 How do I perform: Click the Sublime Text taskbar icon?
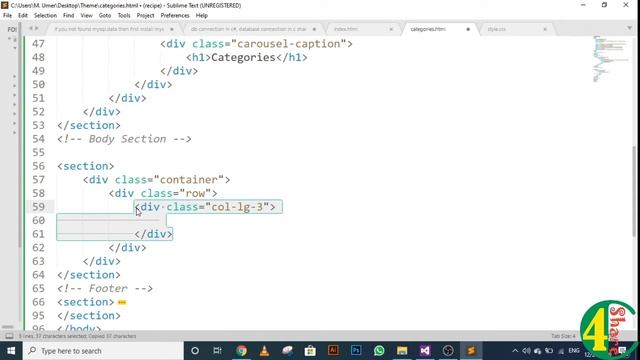471,351
